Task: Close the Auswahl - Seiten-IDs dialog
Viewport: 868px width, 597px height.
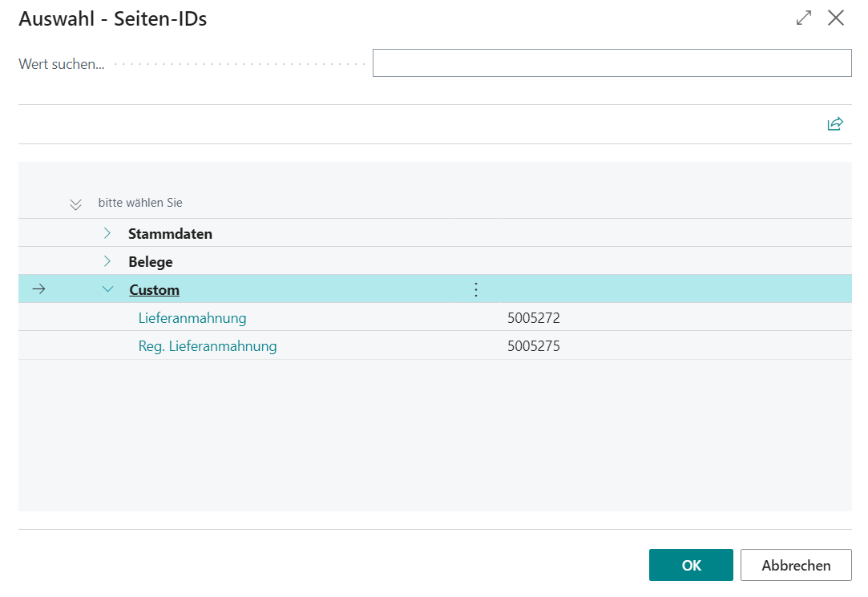Action: tap(836, 18)
